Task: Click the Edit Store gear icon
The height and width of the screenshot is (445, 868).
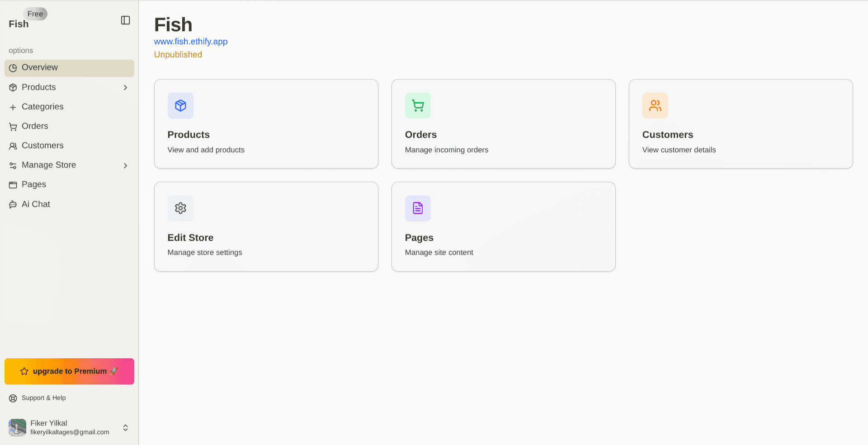Action: [x=180, y=208]
